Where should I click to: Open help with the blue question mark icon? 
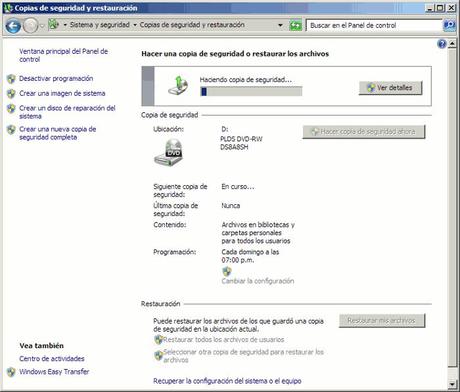442,44
